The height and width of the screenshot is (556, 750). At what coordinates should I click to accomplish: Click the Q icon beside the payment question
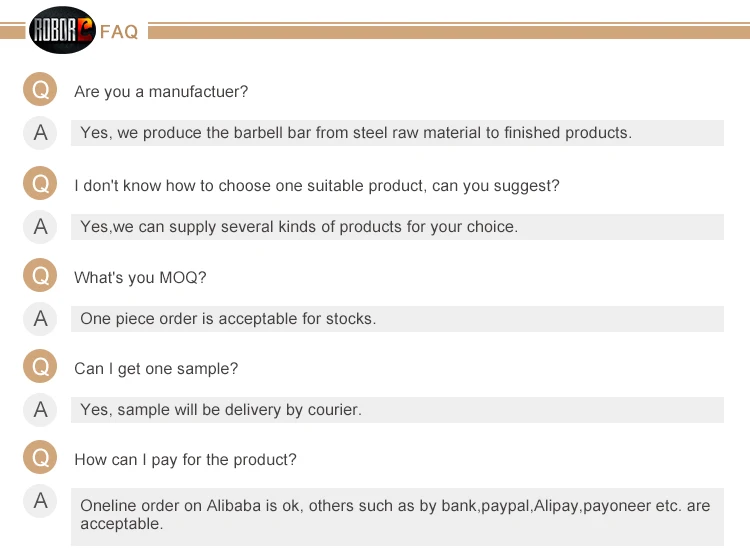[x=40, y=459]
